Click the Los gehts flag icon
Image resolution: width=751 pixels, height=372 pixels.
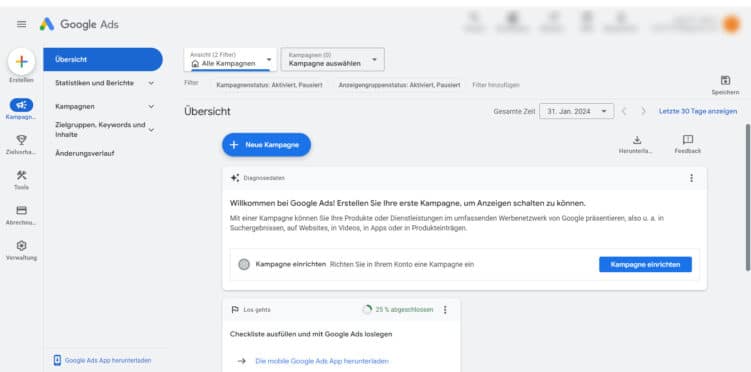click(x=235, y=310)
